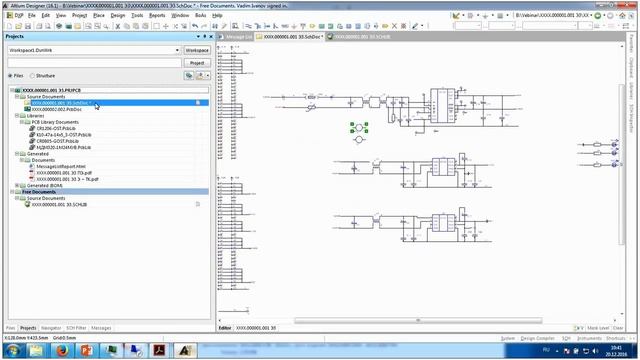
Task: Click the horizontal scrollbar of the schematic editor
Action: pos(418,320)
